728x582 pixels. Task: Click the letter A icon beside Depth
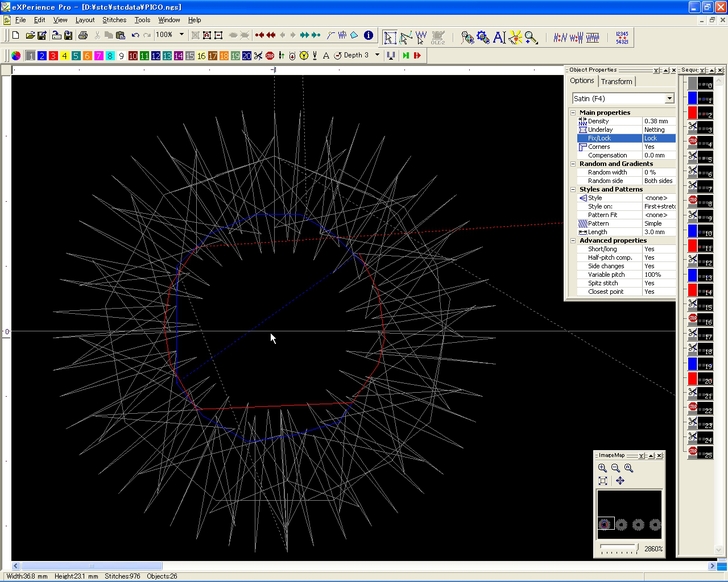[326, 56]
